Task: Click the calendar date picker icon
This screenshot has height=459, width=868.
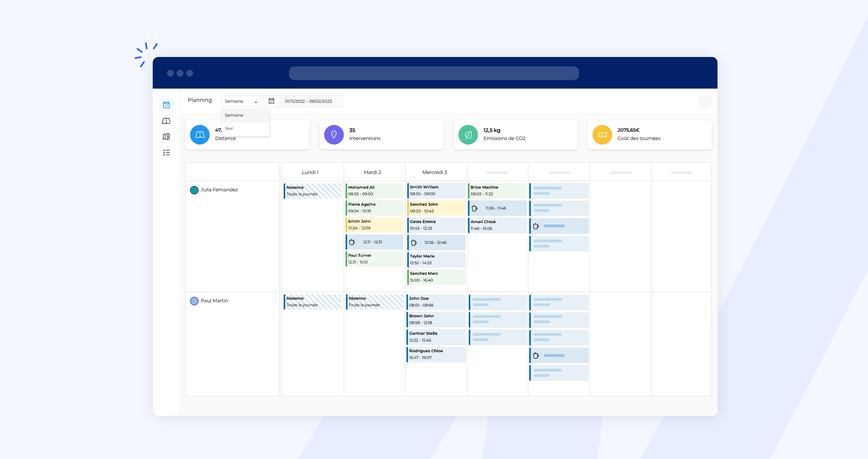Action: click(x=271, y=101)
